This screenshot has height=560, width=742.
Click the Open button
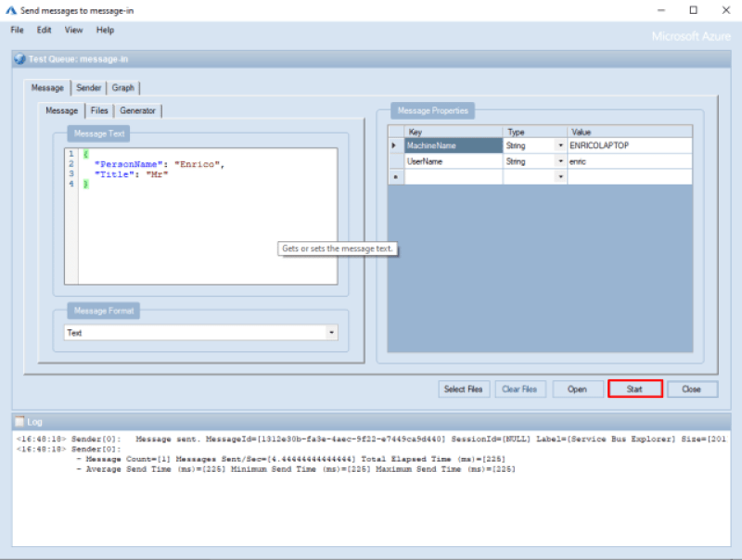577,389
